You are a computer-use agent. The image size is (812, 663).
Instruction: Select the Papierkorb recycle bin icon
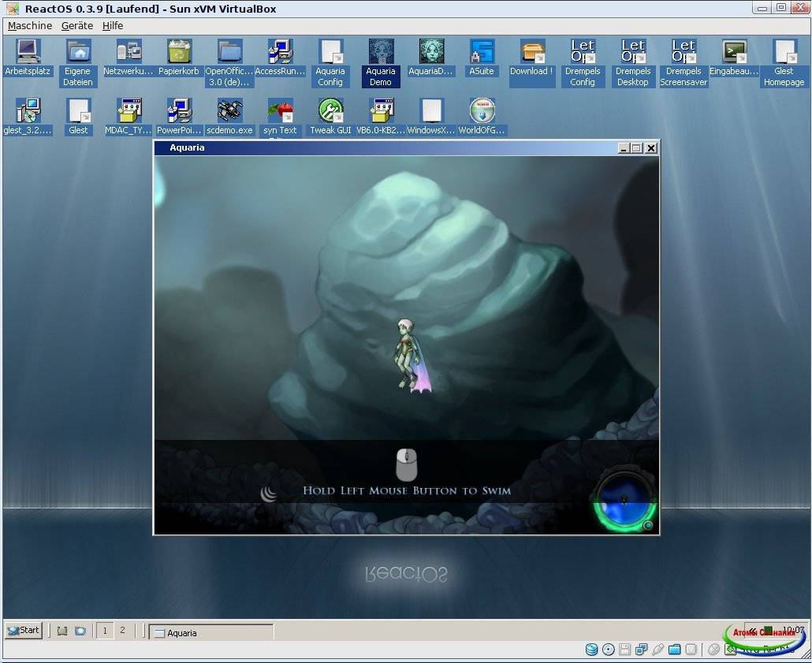179,53
